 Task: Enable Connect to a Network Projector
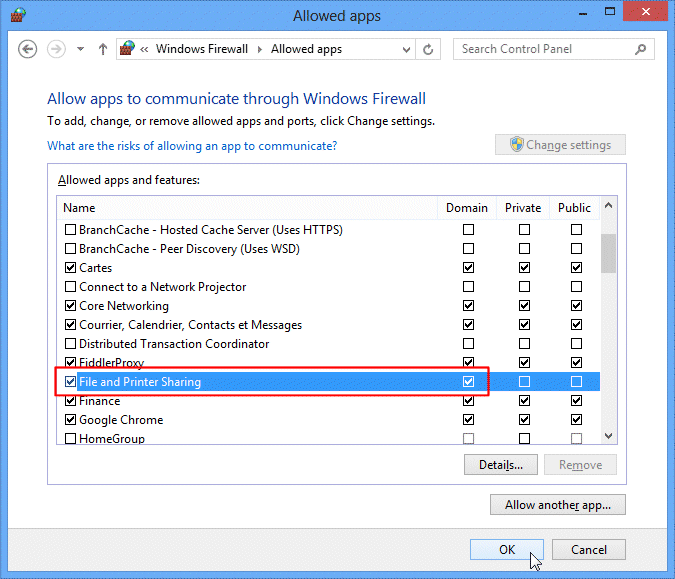[70, 286]
